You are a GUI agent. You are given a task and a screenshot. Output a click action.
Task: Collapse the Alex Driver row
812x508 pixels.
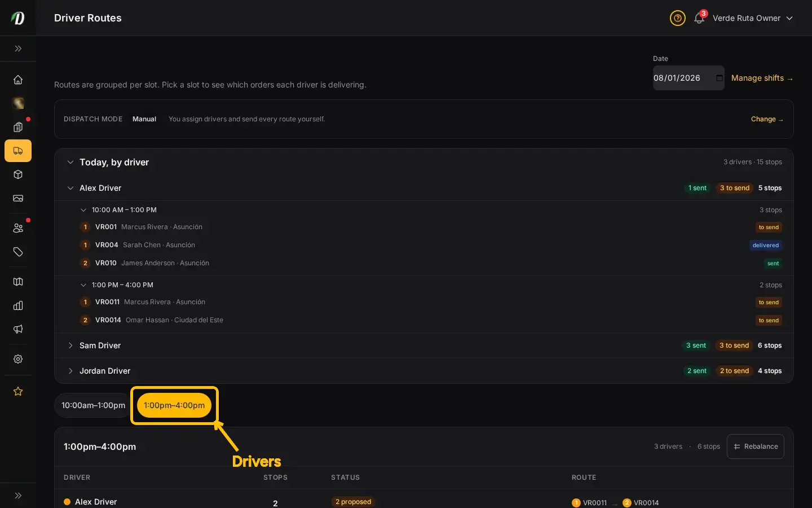(70, 188)
